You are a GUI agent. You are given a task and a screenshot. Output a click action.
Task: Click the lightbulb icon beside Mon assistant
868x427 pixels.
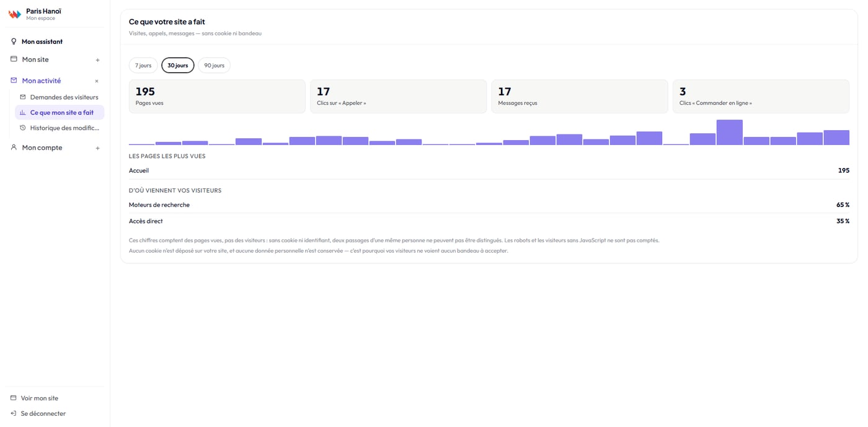click(14, 42)
